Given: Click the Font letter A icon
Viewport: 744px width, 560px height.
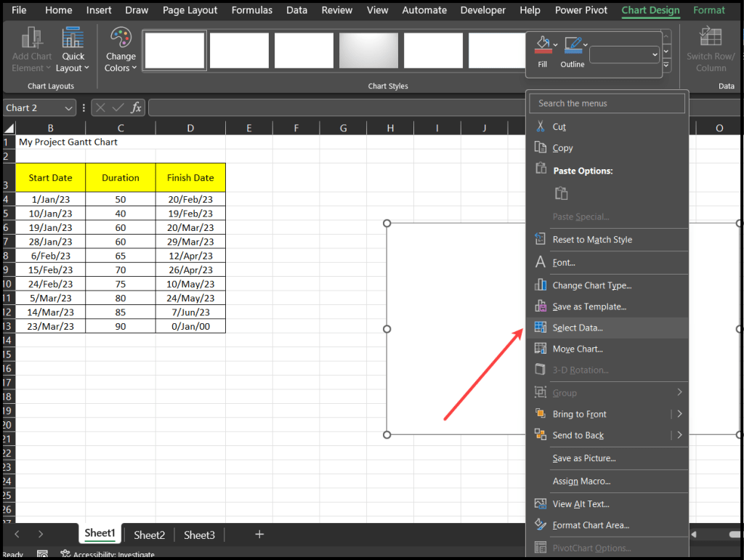Looking at the screenshot, I should [x=540, y=261].
